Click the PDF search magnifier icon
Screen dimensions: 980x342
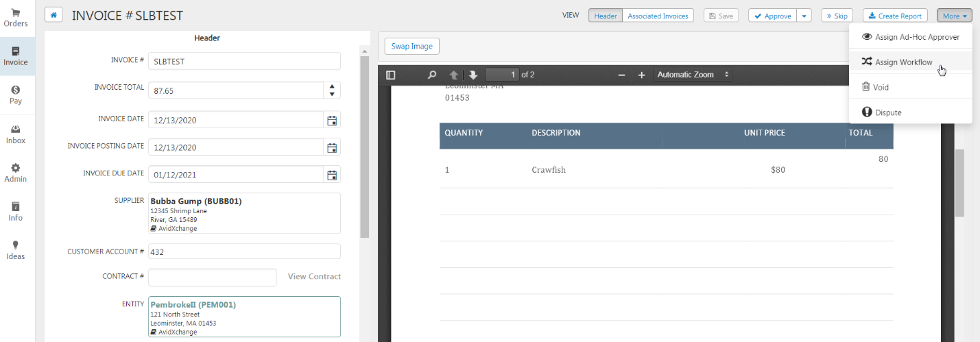pyautogui.click(x=432, y=75)
